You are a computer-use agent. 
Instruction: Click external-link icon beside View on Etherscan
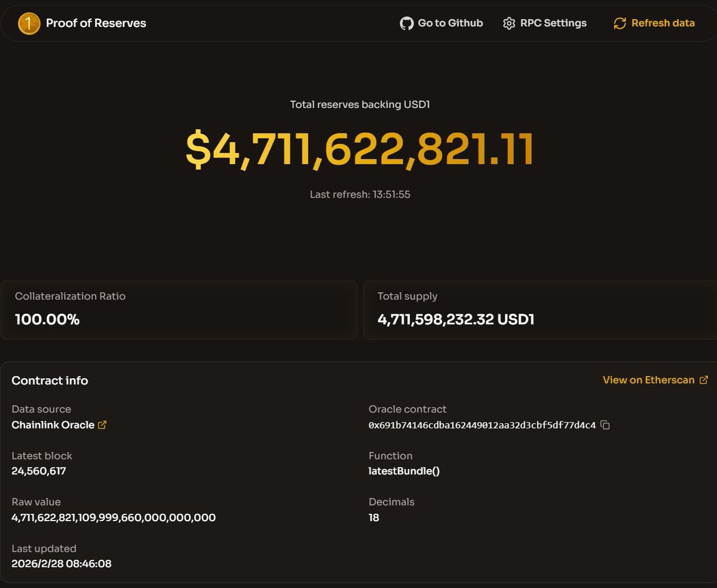click(704, 380)
